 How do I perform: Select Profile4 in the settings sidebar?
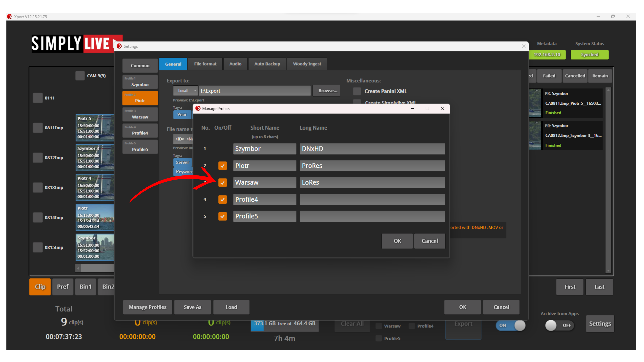coord(140,131)
